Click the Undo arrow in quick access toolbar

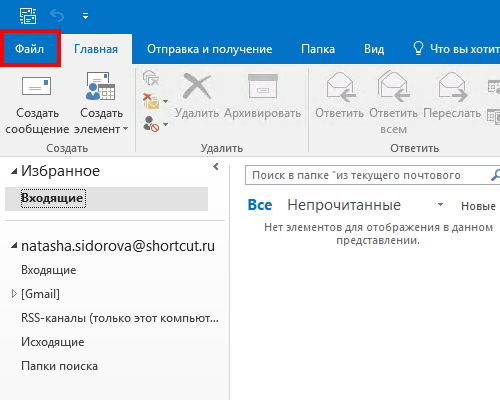point(57,15)
